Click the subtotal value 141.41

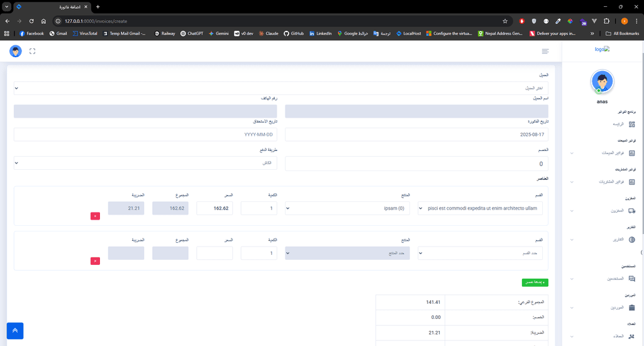point(433,302)
